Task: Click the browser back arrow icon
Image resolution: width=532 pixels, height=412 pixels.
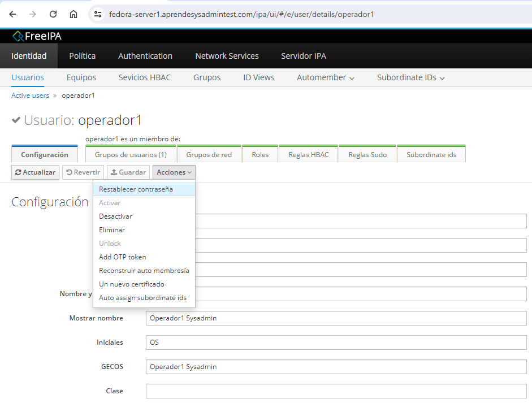Action: click(x=12, y=14)
